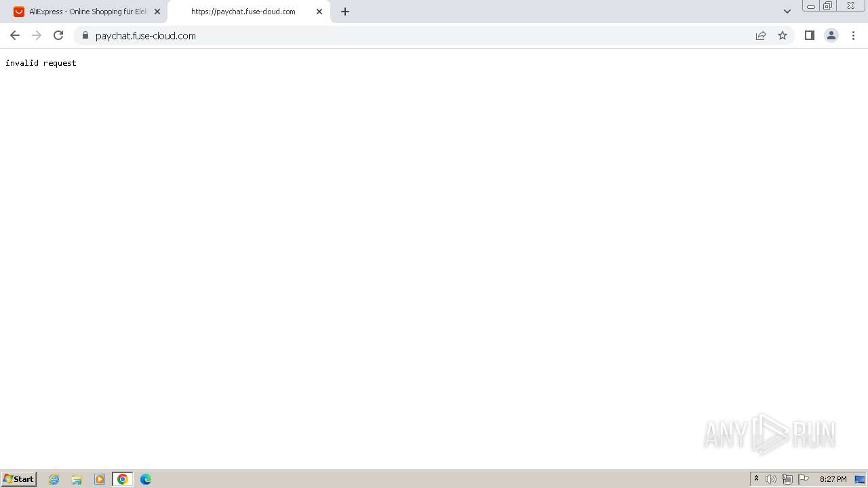This screenshot has width=868, height=488.
Task: Launch Microsoft Edge from taskbar
Action: click(146, 479)
